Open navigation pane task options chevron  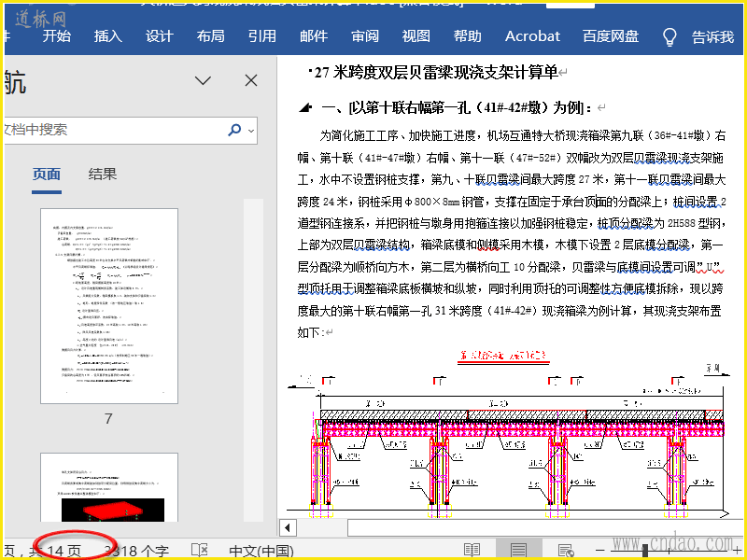click(x=203, y=80)
